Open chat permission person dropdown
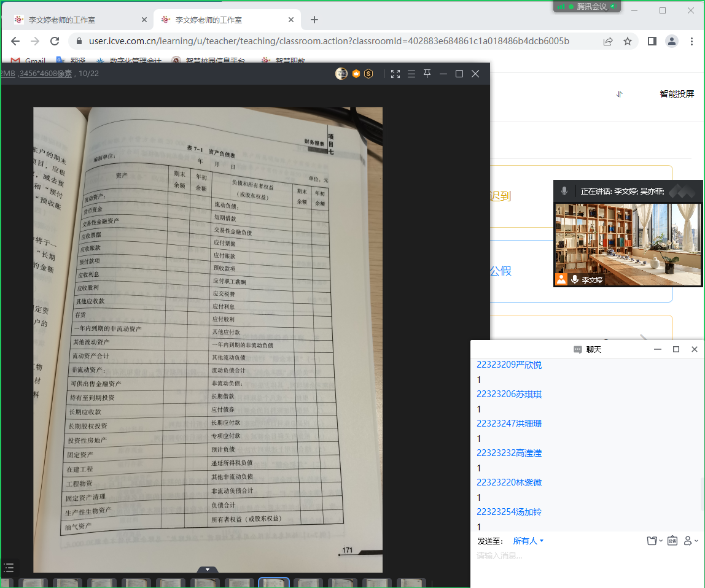 click(x=691, y=541)
